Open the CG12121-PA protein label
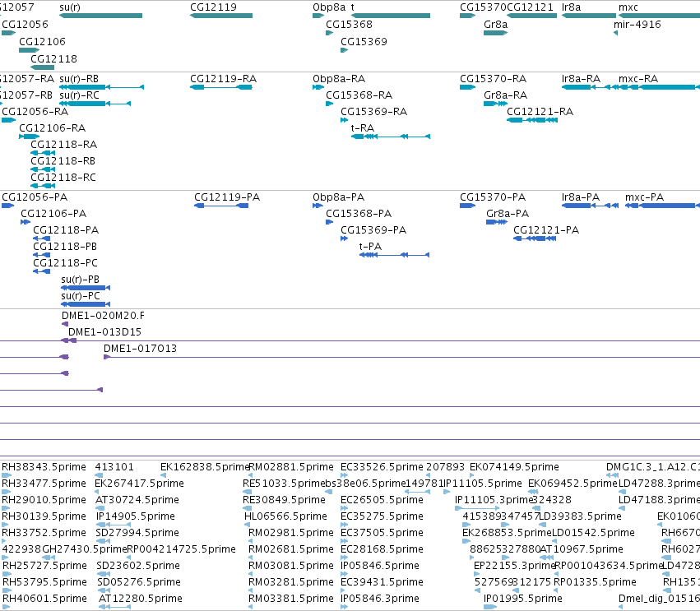 click(546, 230)
